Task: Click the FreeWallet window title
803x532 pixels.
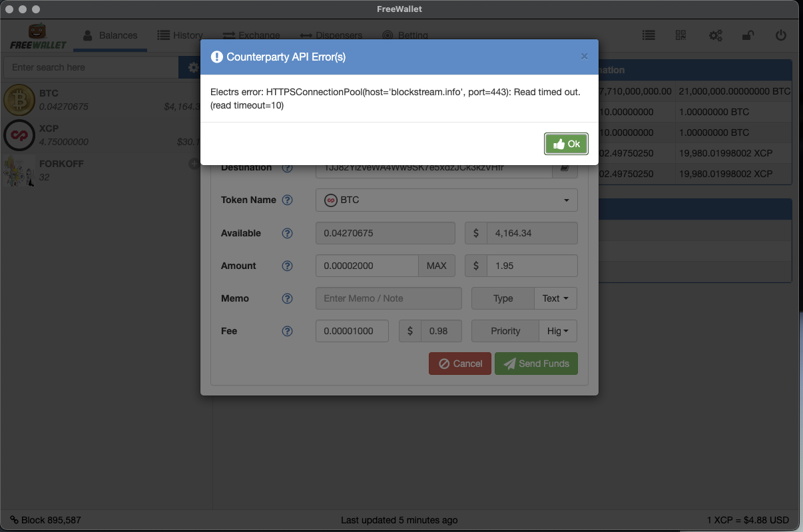Action: [x=400, y=9]
